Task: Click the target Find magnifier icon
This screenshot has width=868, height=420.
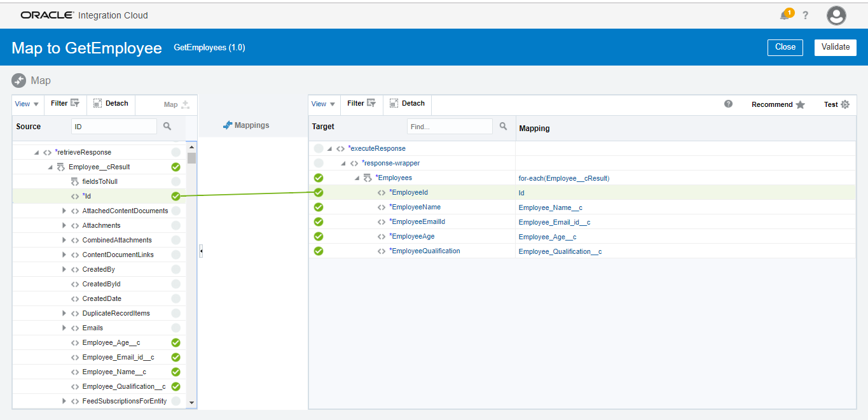Action: 503,127
